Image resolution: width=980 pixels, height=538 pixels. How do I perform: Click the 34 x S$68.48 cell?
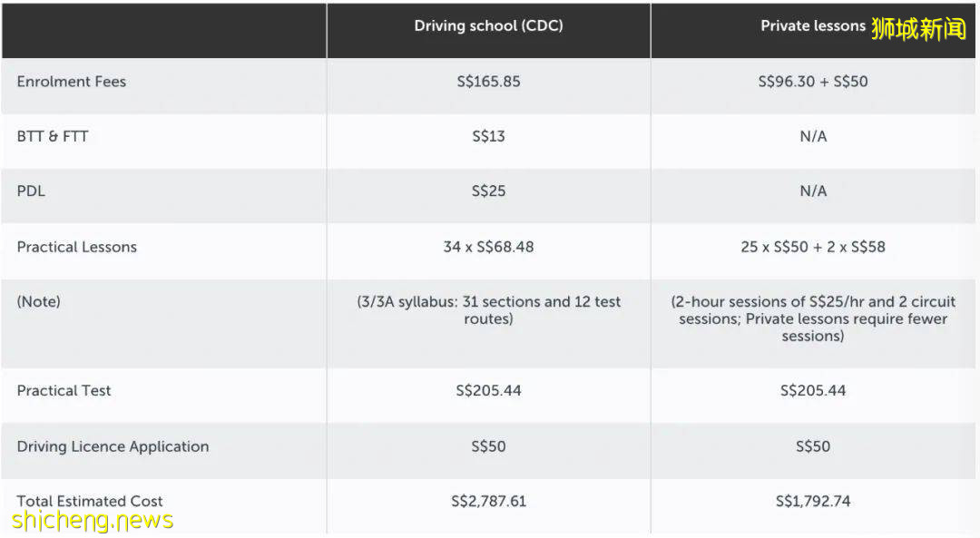(x=488, y=247)
